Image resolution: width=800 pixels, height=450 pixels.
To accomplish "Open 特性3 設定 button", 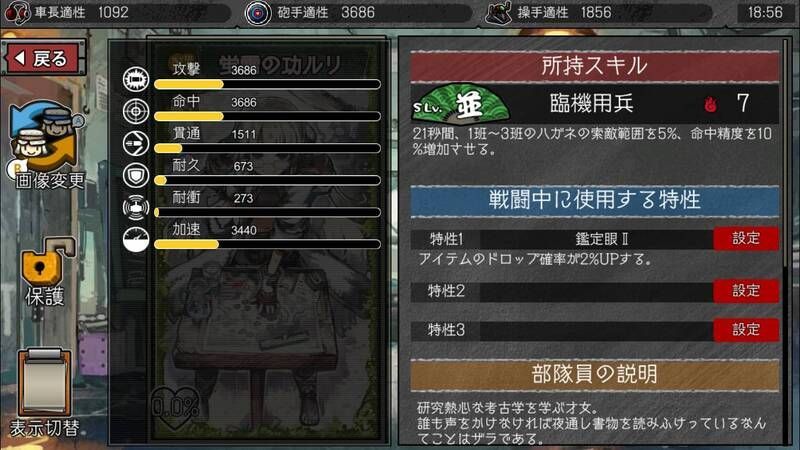I will pos(746,330).
